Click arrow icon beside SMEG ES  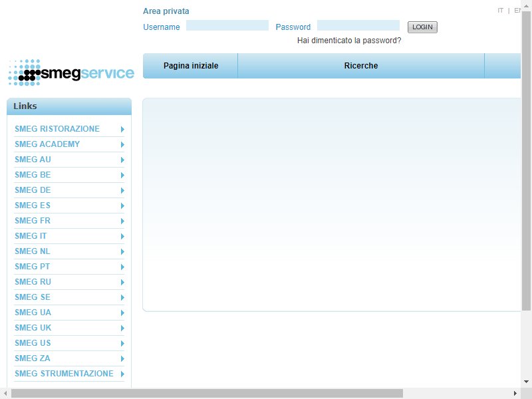[x=122, y=205]
